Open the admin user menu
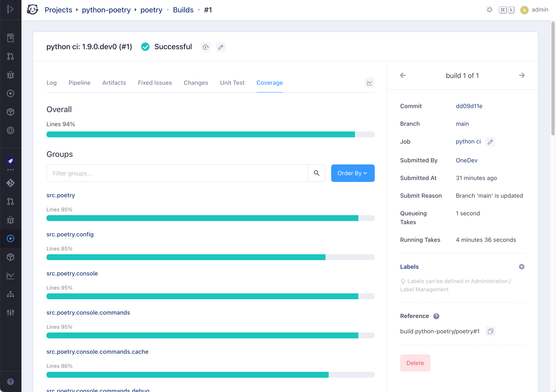The image size is (556, 392). coord(535,10)
